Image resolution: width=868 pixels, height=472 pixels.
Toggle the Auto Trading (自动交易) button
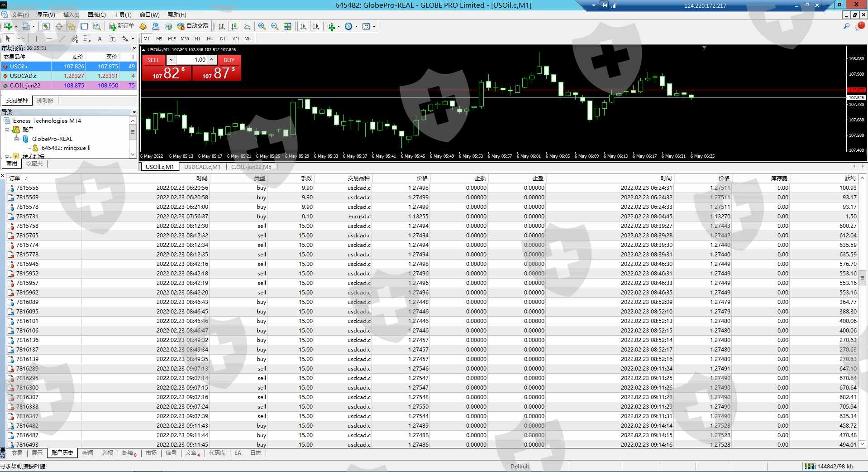coord(193,26)
